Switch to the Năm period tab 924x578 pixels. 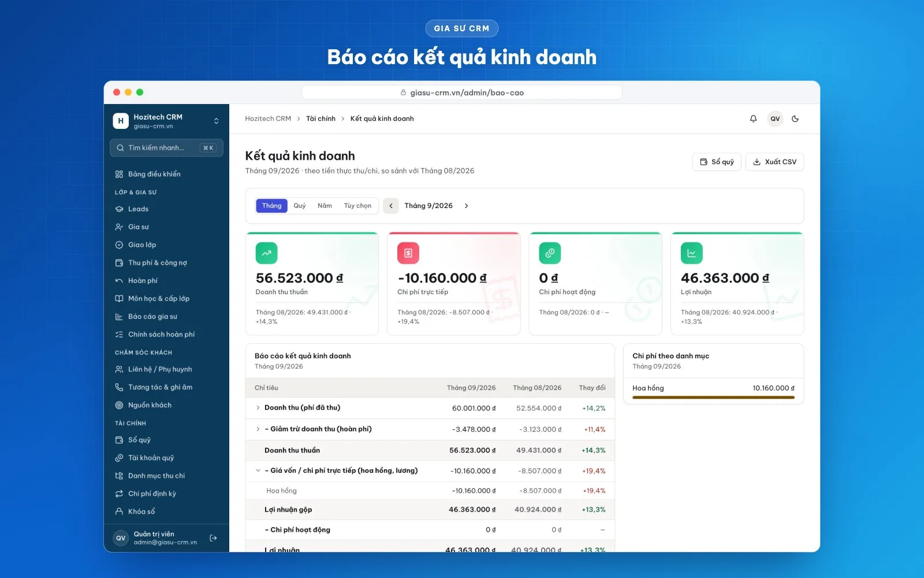click(325, 206)
